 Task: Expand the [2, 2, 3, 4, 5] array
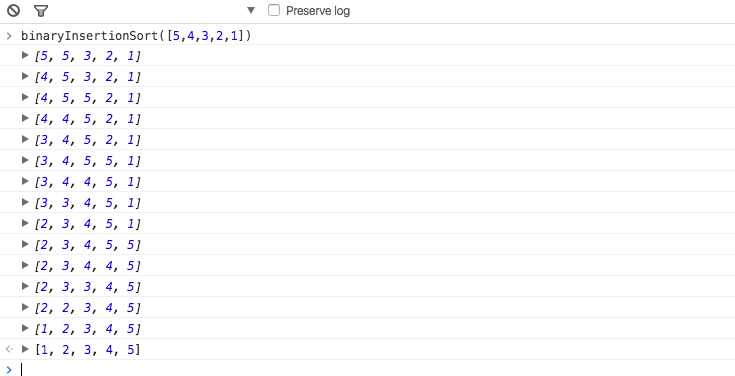(x=25, y=307)
